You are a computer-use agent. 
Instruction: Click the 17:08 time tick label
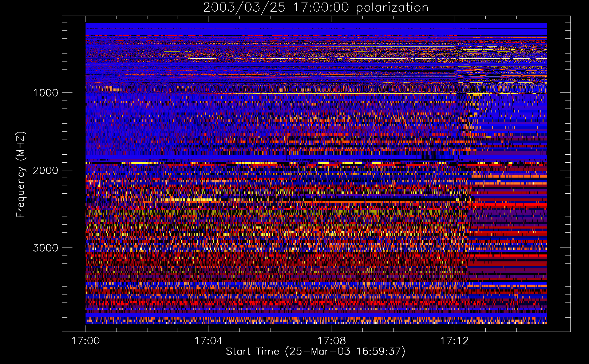click(332, 341)
